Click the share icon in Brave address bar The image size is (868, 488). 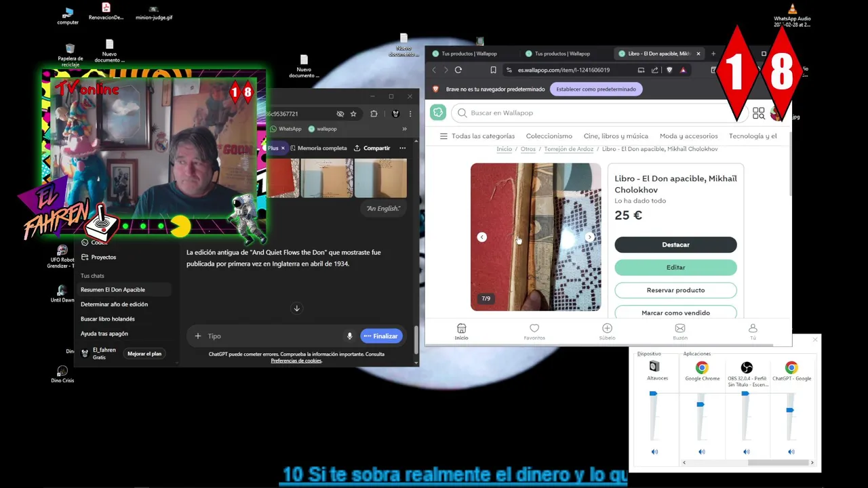654,70
